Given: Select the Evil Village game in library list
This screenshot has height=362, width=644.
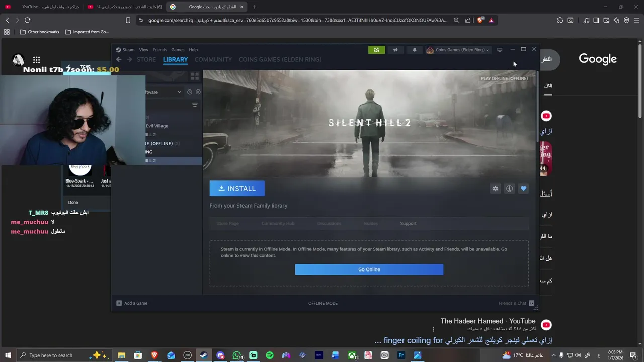Looking at the screenshot, I should [174, 126].
